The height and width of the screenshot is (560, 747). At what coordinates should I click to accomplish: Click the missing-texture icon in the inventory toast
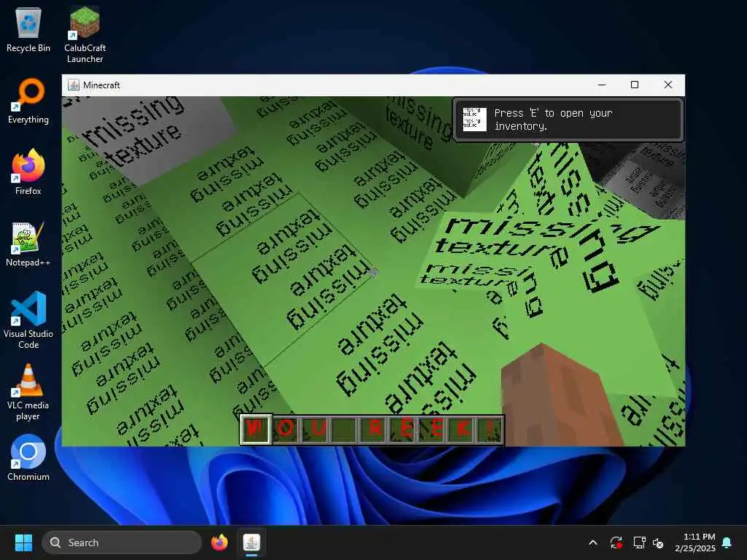[474, 119]
